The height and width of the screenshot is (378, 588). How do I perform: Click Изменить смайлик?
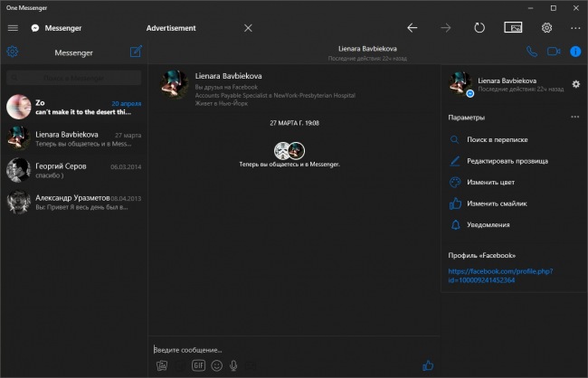(497, 203)
